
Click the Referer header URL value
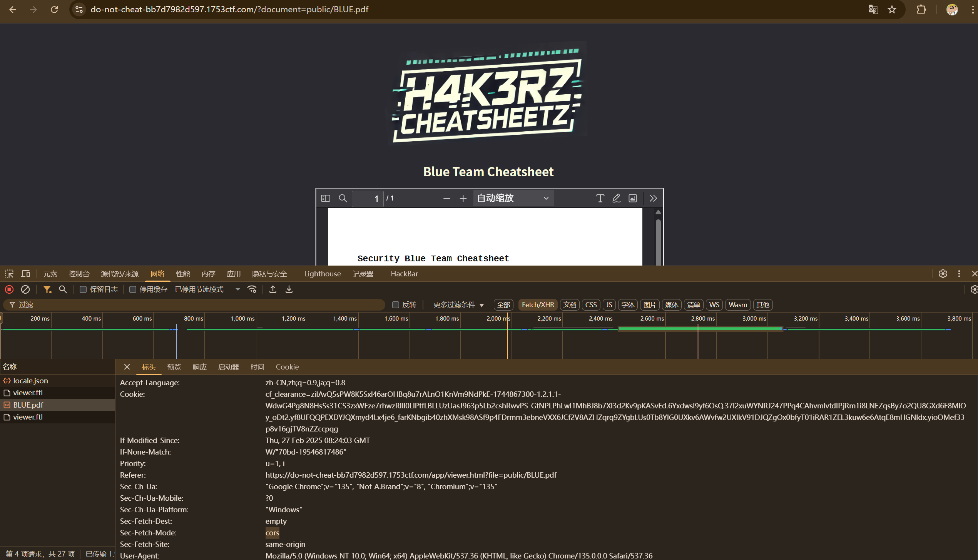(411, 475)
